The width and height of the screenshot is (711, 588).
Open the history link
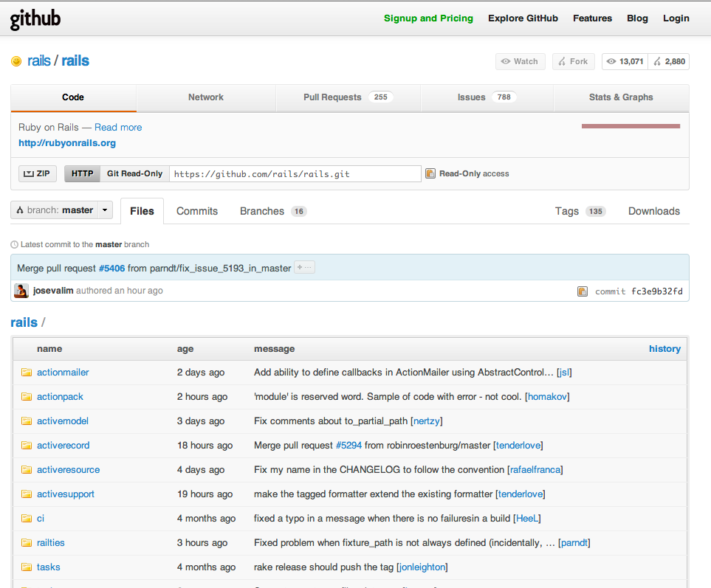[x=664, y=349]
